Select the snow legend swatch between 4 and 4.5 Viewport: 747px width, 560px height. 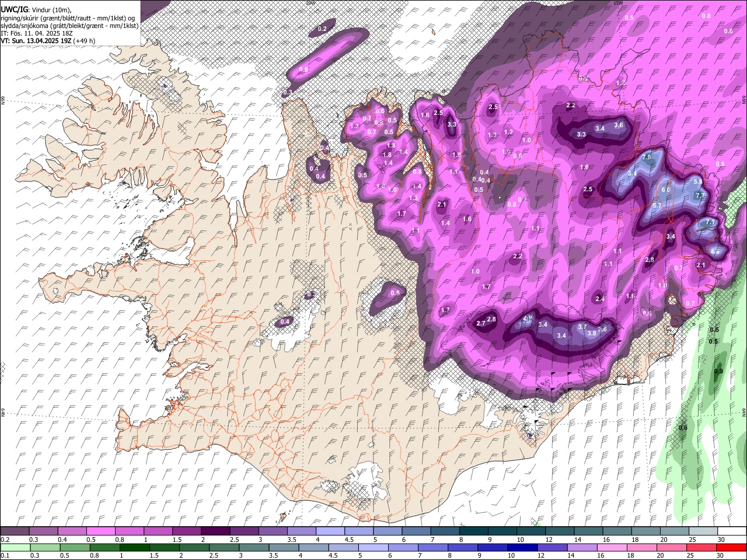tap(329, 531)
